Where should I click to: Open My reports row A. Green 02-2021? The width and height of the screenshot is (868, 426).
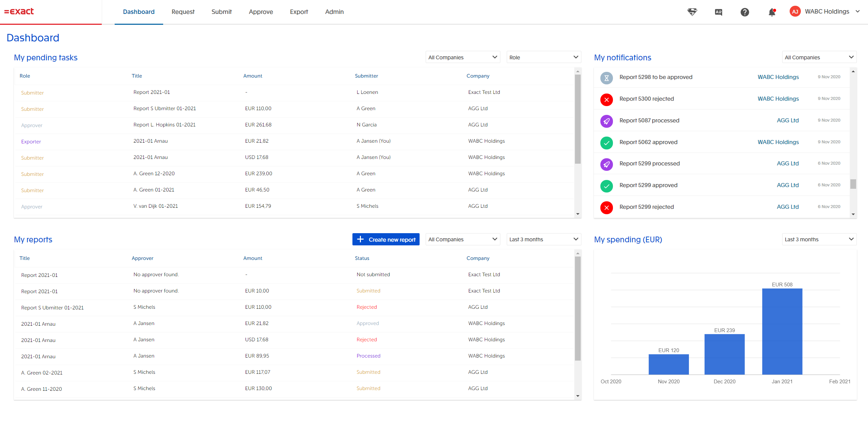[x=294, y=372]
